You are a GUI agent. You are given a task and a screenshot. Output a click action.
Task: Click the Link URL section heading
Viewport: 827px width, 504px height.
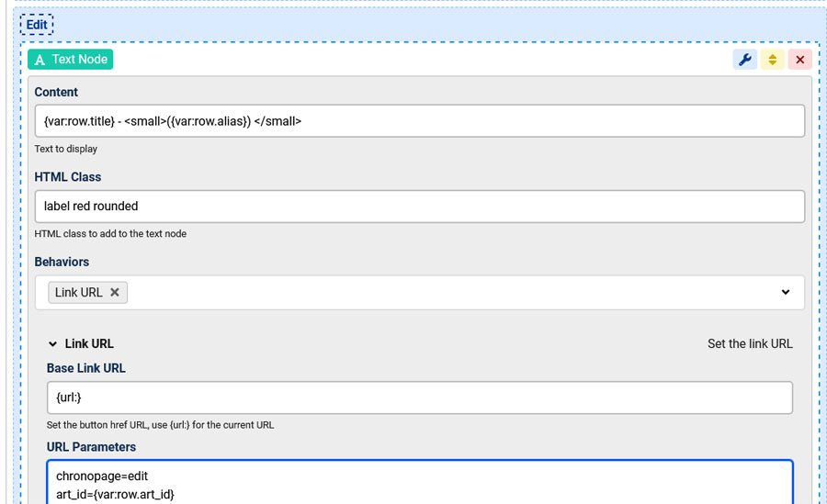(89, 343)
